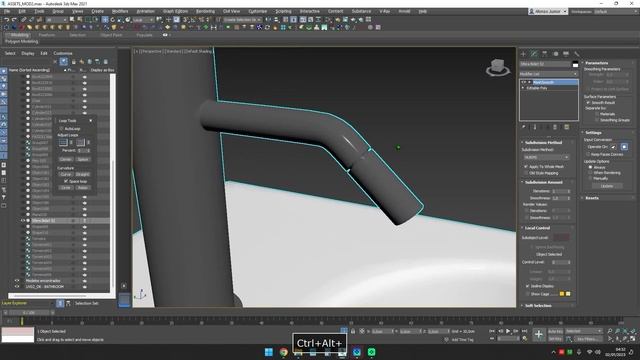The image size is (640, 360).
Task: Select the Manually update option
Action: click(x=590, y=178)
